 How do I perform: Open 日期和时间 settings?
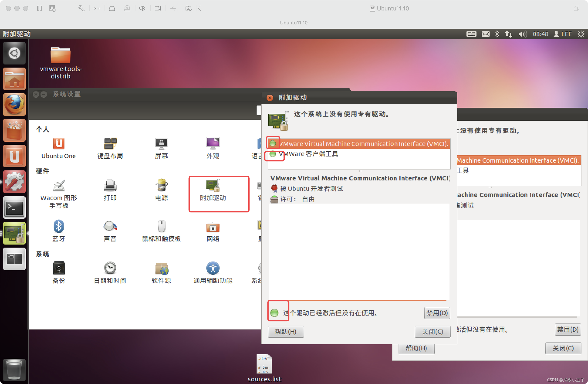tap(110, 273)
